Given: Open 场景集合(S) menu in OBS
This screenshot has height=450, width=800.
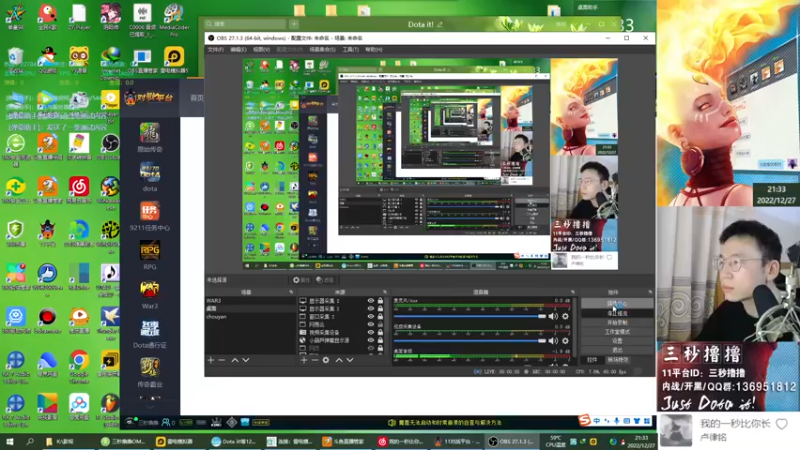Looking at the screenshot, I should tap(322, 49).
